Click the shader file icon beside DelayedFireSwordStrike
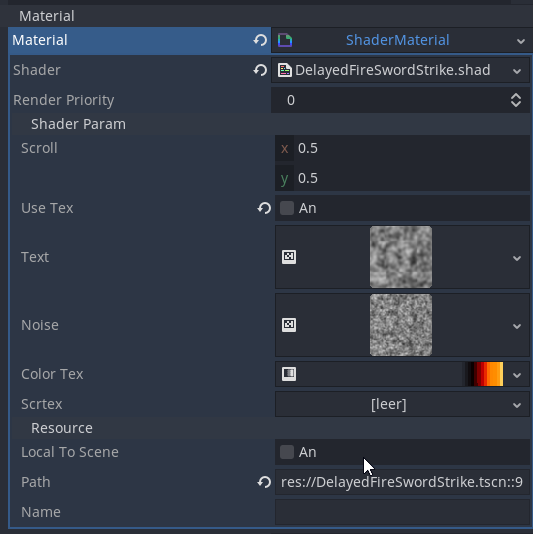This screenshot has width=533, height=534. [285, 70]
